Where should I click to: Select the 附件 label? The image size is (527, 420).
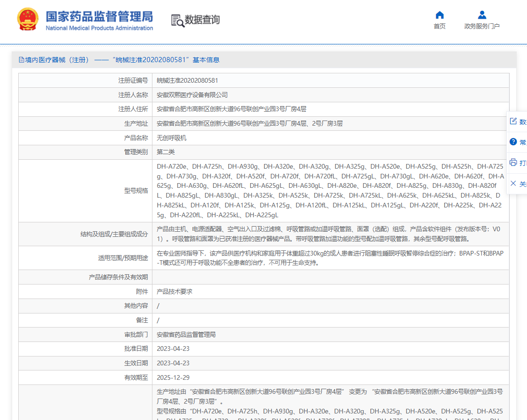142,292
